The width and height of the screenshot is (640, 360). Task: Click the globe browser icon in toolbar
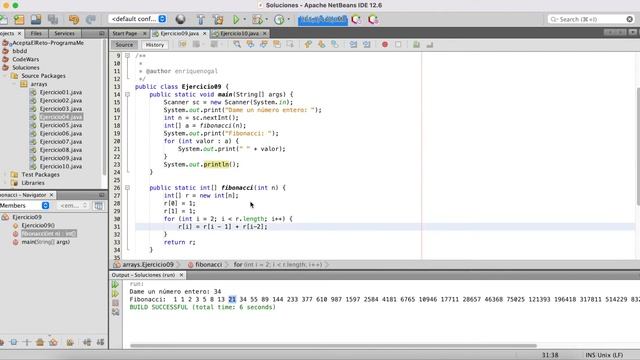(180, 19)
